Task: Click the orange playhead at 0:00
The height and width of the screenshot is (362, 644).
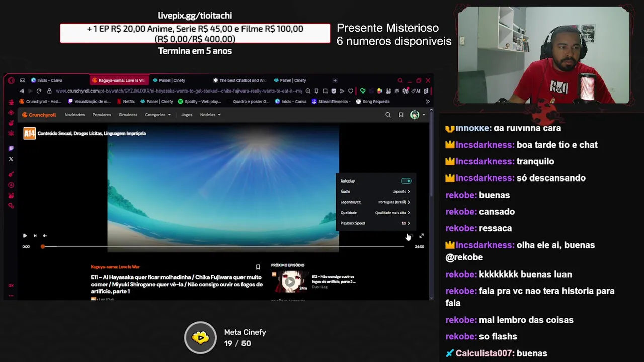Action: 43,246
